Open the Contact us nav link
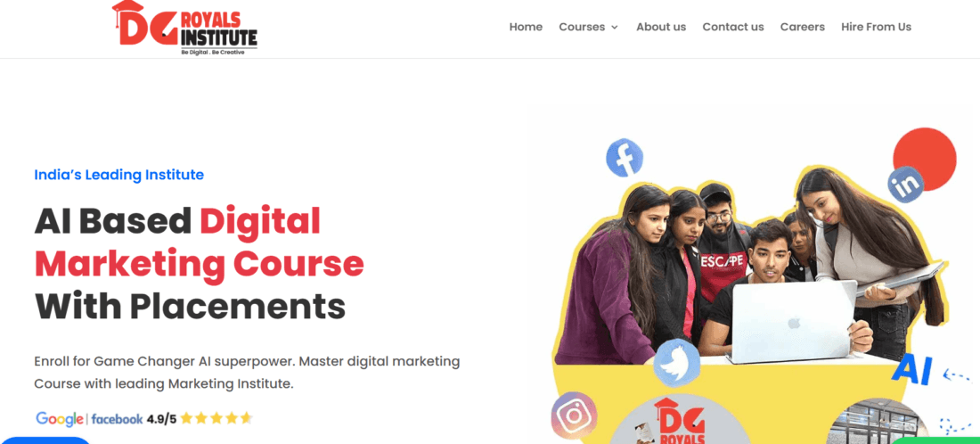Image resolution: width=980 pixels, height=444 pixels. [733, 27]
